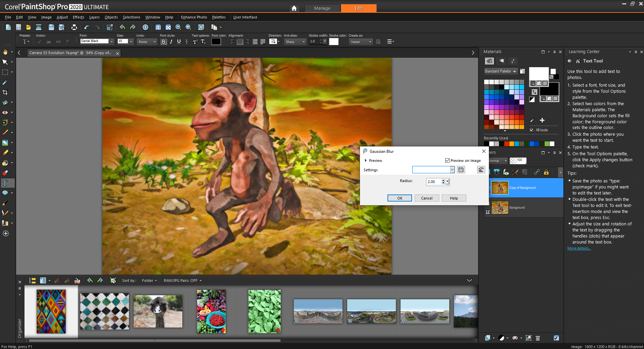Click the Reset to default icon in dialog

click(481, 170)
